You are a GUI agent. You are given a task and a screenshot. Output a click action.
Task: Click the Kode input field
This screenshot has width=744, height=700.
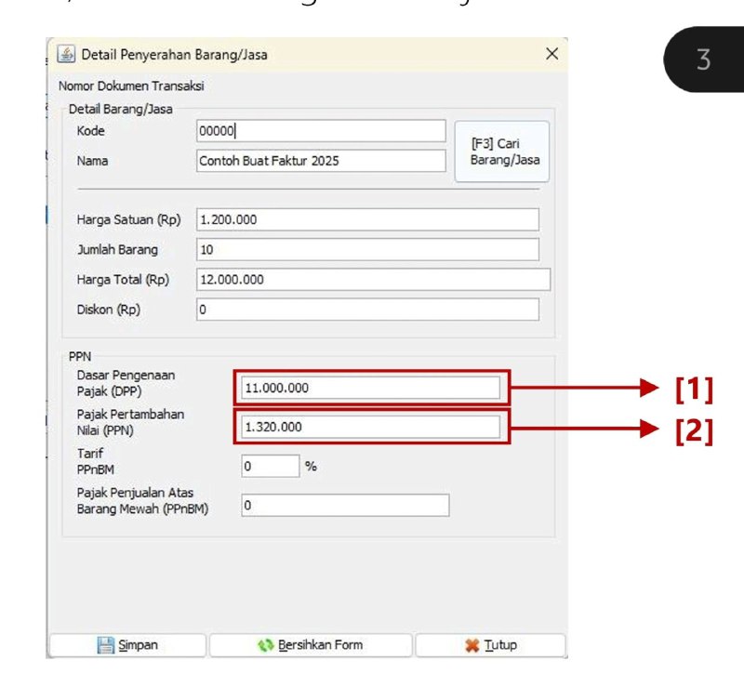pos(321,131)
